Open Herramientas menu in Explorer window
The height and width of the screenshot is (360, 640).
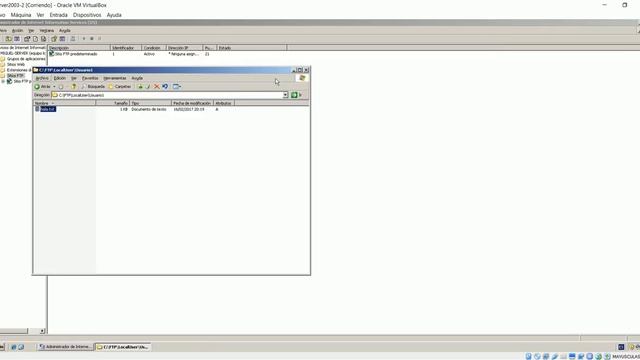(x=115, y=78)
